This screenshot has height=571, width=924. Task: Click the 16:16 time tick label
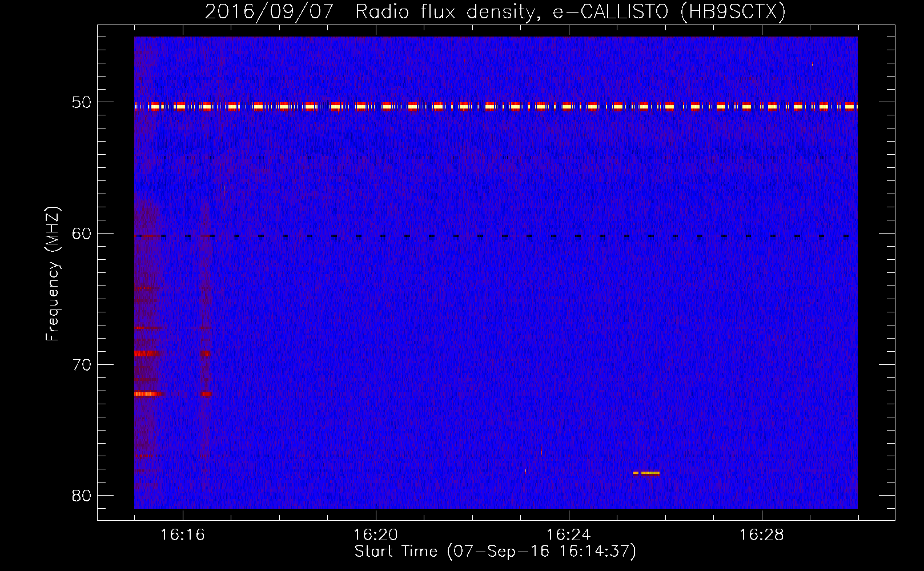[182, 535]
